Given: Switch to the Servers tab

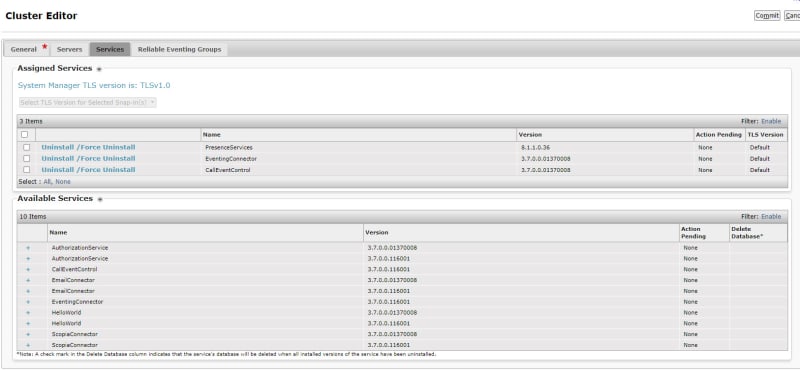Looking at the screenshot, I should (x=69, y=50).
